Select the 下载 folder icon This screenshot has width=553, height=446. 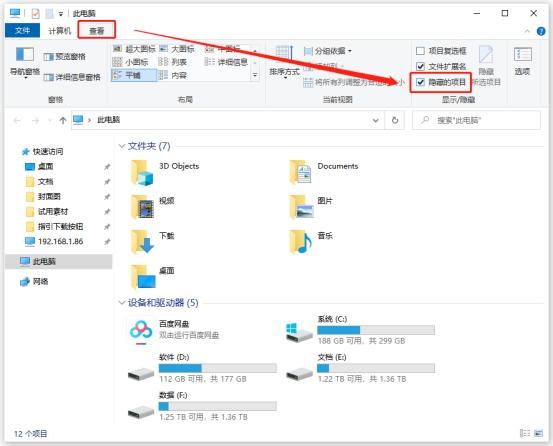coord(142,242)
